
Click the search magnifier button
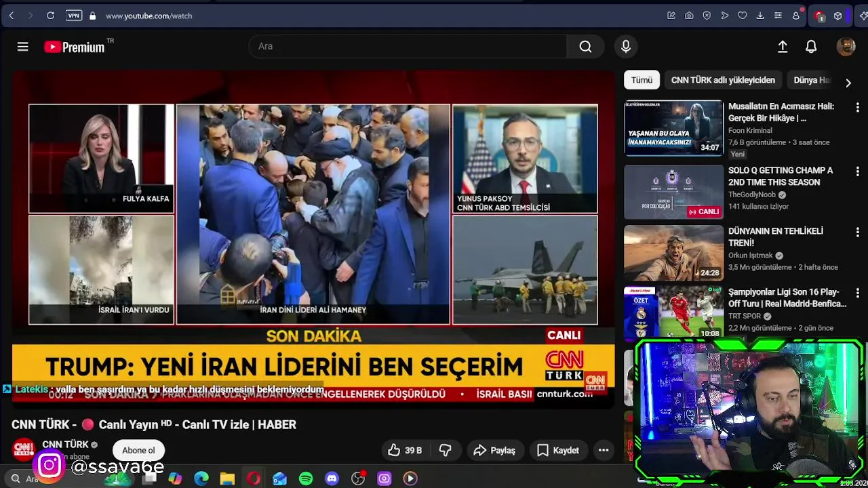coord(585,46)
